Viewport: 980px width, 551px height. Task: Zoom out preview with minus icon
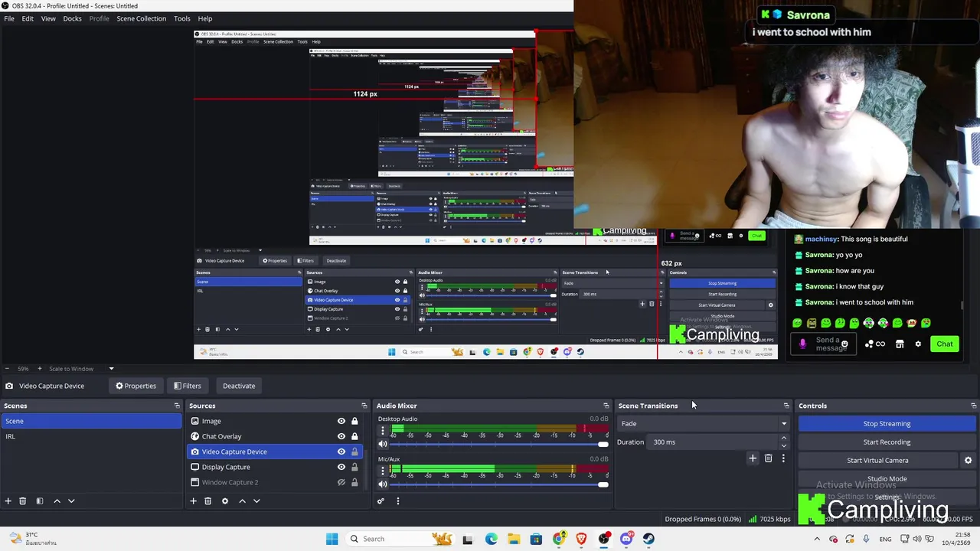[7, 369]
